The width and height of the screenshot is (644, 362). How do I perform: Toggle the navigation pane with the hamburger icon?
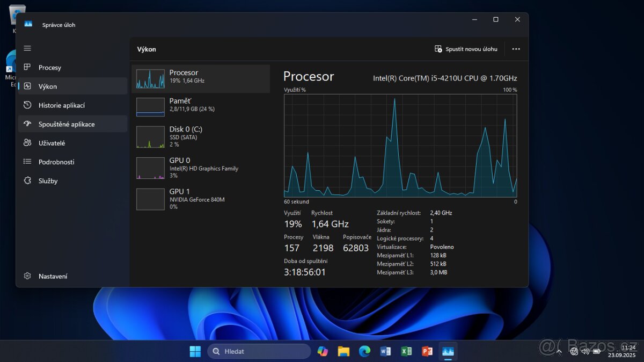pos(27,48)
